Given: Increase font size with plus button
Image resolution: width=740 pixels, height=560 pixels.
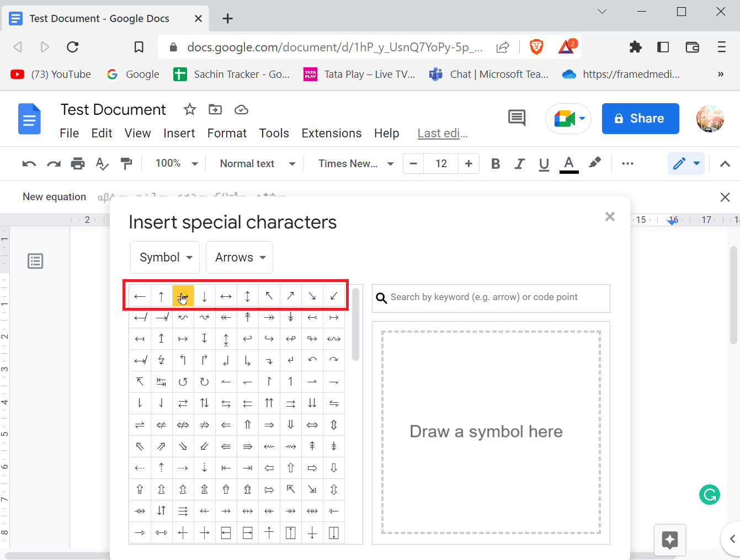Looking at the screenshot, I should pyautogui.click(x=469, y=163).
